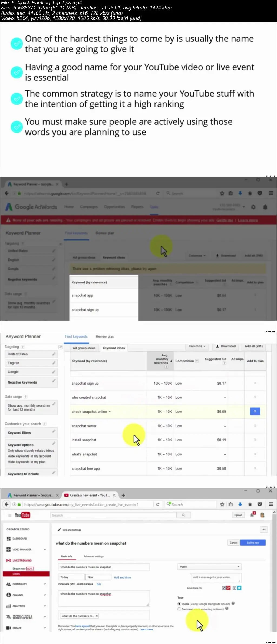Open a new tab next to Create a new event tab
This screenshot has height=644, width=277.
(123, 495)
